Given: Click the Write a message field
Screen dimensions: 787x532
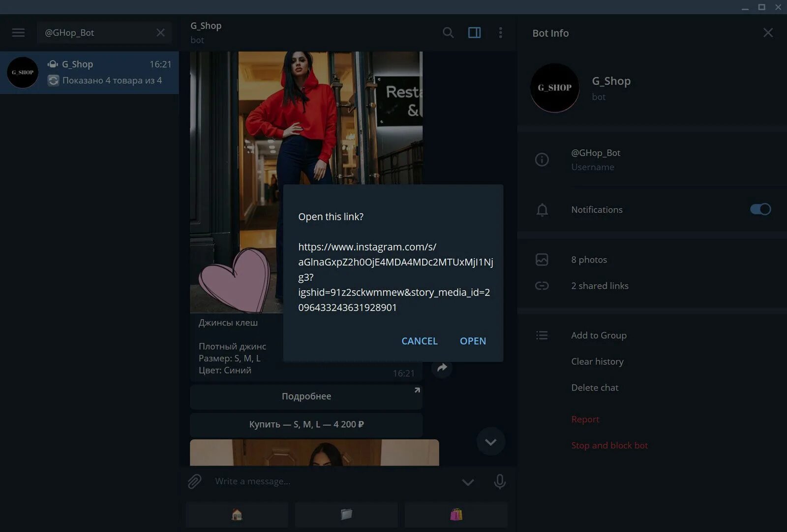Looking at the screenshot, I should click(x=334, y=481).
